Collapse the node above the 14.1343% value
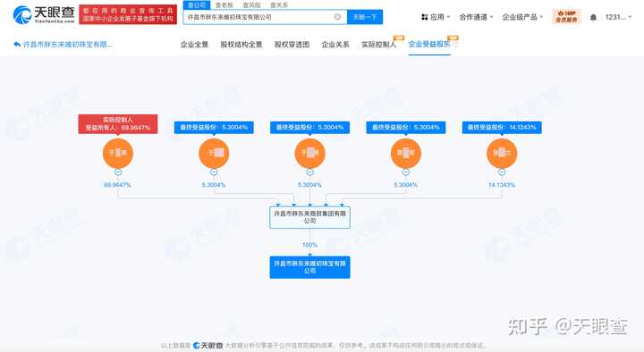The width and height of the screenshot is (644, 352). coord(502,172)
